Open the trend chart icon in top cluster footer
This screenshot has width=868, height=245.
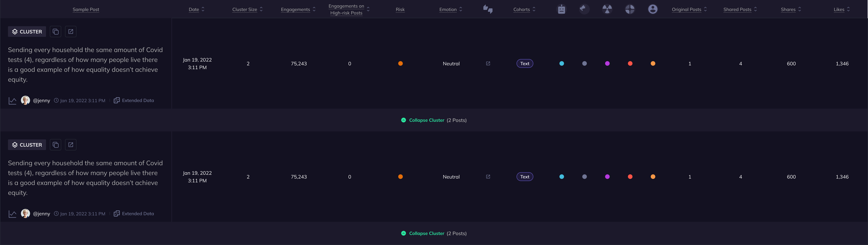[13, 101]
